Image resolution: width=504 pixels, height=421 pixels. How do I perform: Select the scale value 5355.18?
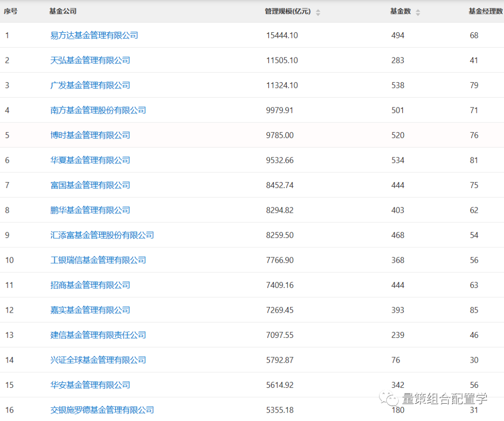[280, 410]
